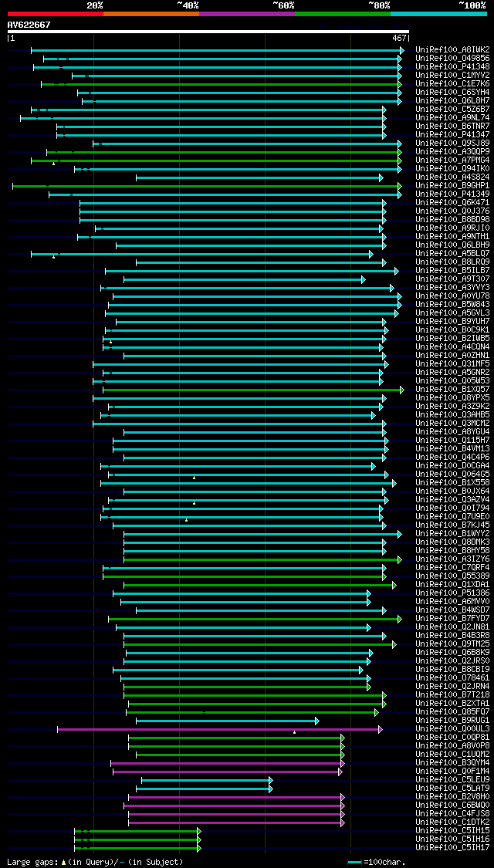Screen dimensions: 494x868
Task: Click the green alignment bar for C1UQM2
Action: [x=240, y=755]
